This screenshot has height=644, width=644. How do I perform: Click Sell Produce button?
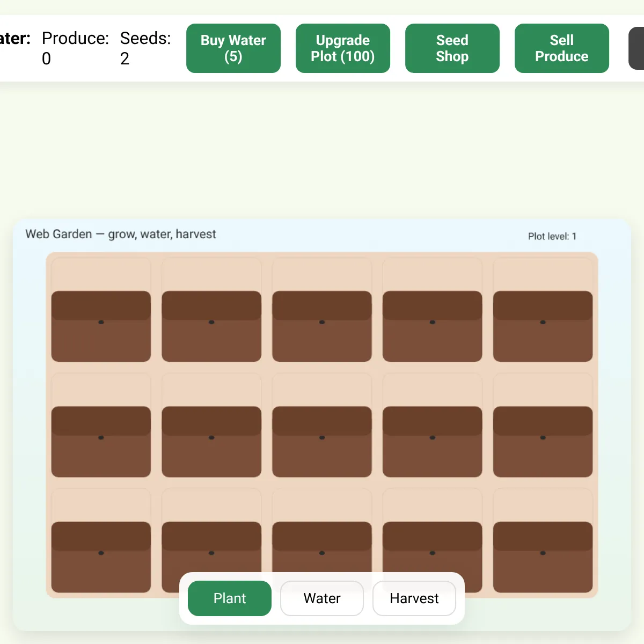(x=562, y=48)
